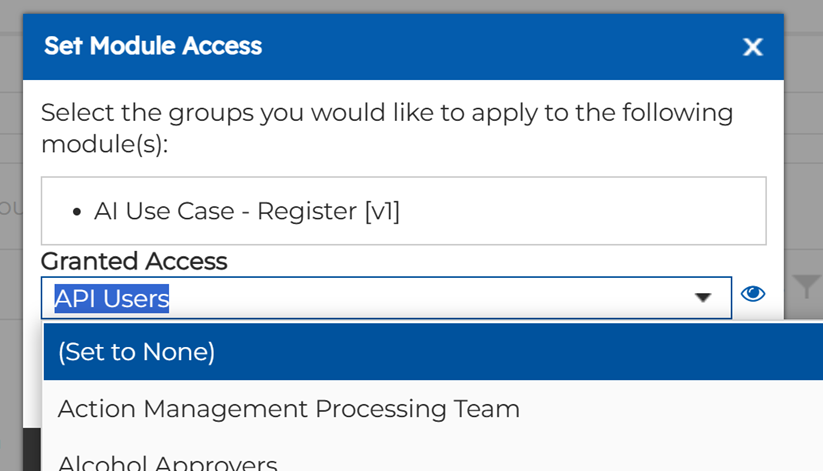Click the white space right of Granted Access label

500,262
